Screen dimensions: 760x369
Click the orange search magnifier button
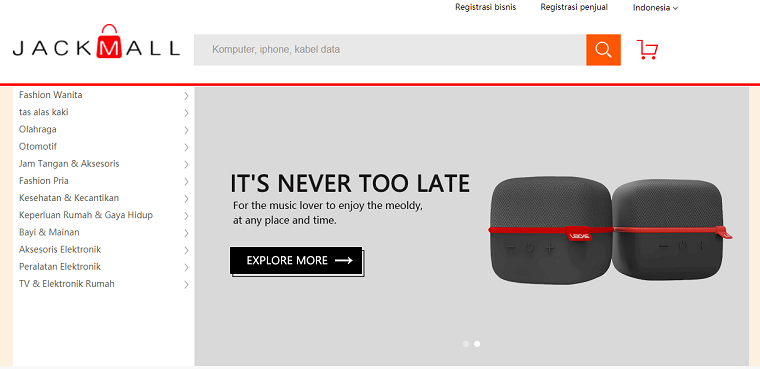(603, 49)
